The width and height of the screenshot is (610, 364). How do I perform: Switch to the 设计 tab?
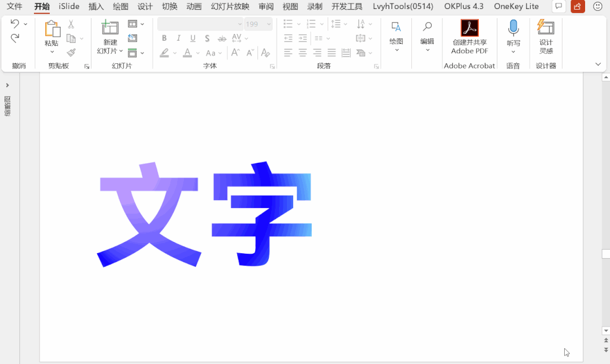pyautogui.click(x=145, y=6)
